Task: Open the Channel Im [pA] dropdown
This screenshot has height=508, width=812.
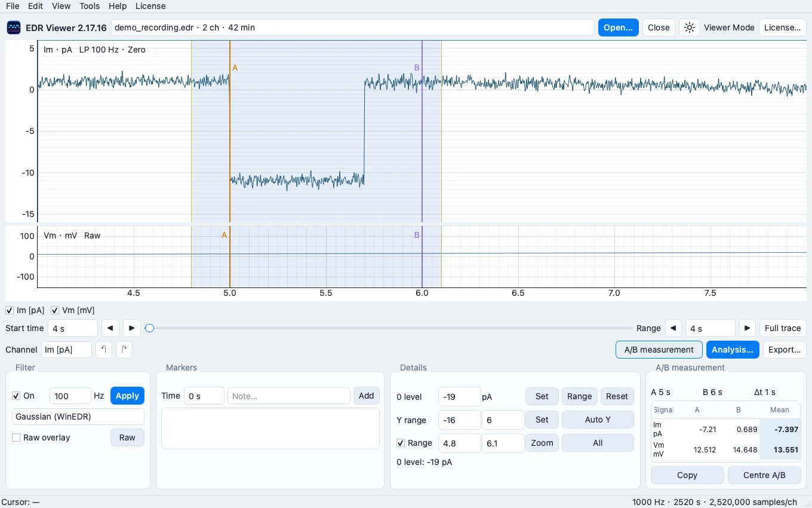Action: coord(66,350)
